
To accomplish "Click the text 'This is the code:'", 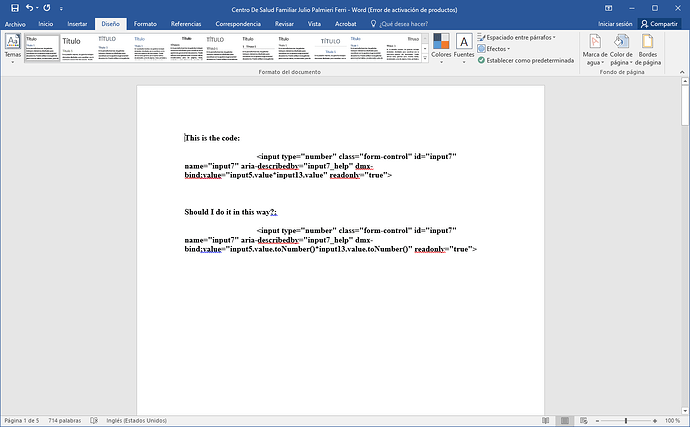I will (x=213, y=138).
